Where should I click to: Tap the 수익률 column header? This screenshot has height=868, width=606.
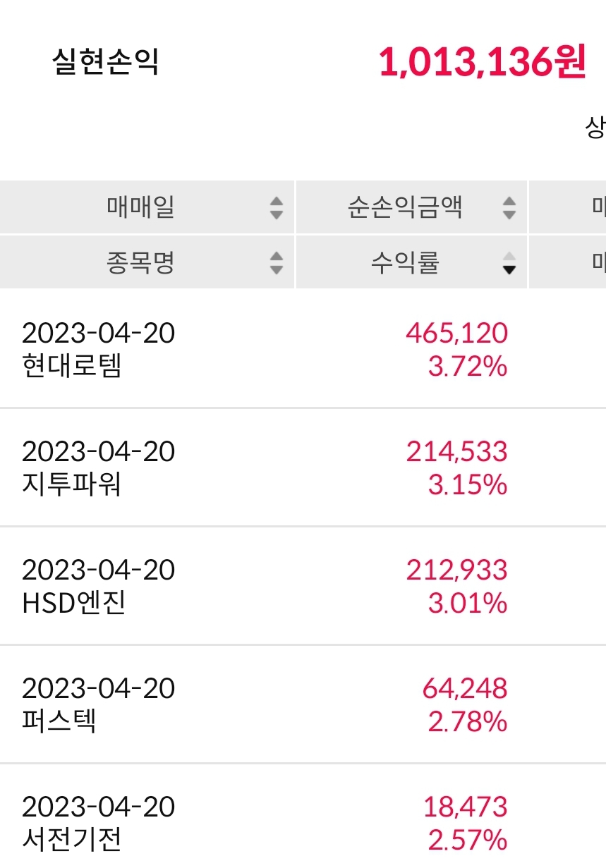point(406,263)
